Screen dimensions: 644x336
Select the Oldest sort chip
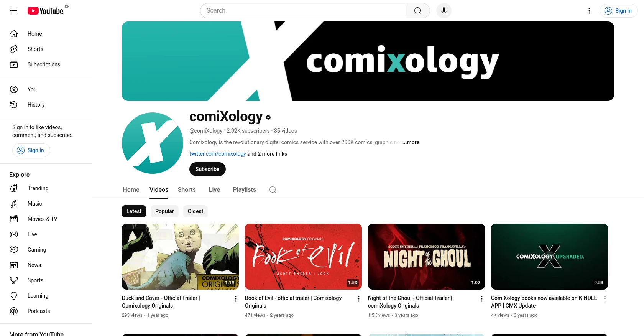[x=195, y=211]
